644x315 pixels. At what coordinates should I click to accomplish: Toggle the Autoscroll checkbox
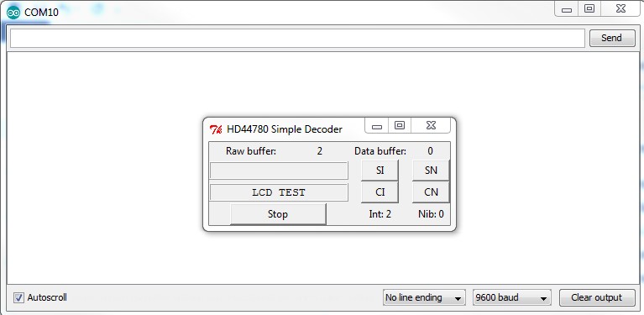[x=18, y=297]
